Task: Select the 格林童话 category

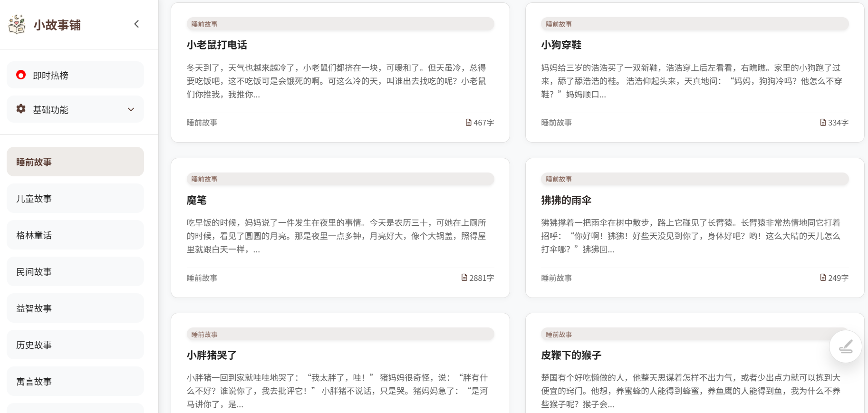Action: pos(75,235)
